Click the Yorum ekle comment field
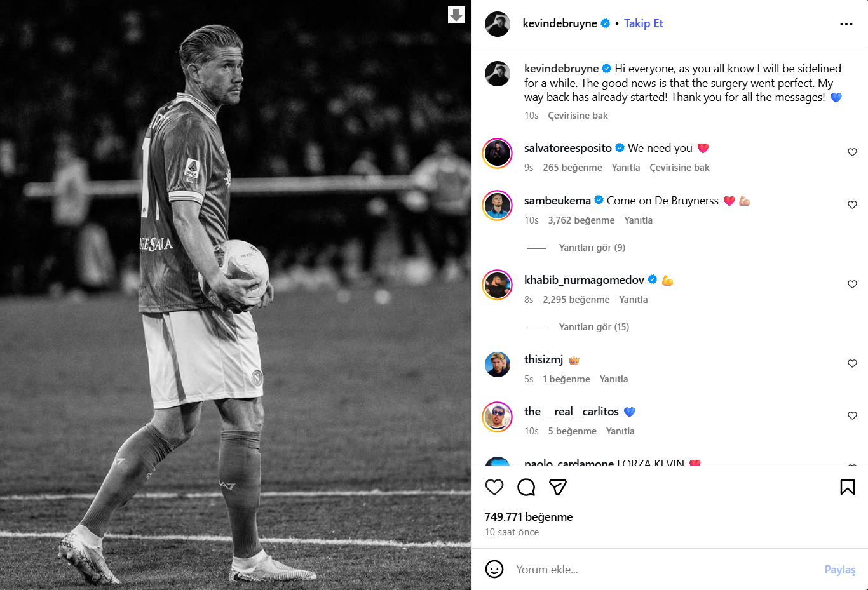Image resolution: width=868 pixels, height=590 pixels. pyautogui.click(x=661, y=569)
